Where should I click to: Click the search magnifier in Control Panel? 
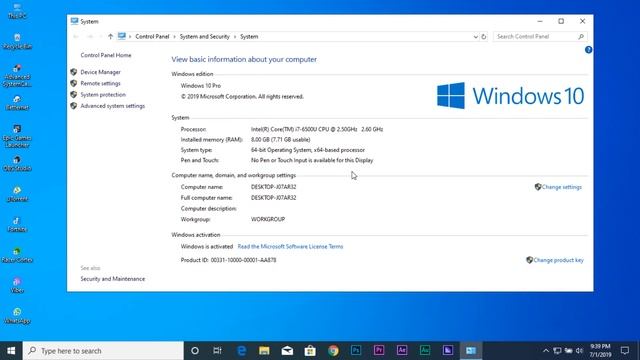click(581, 37)
